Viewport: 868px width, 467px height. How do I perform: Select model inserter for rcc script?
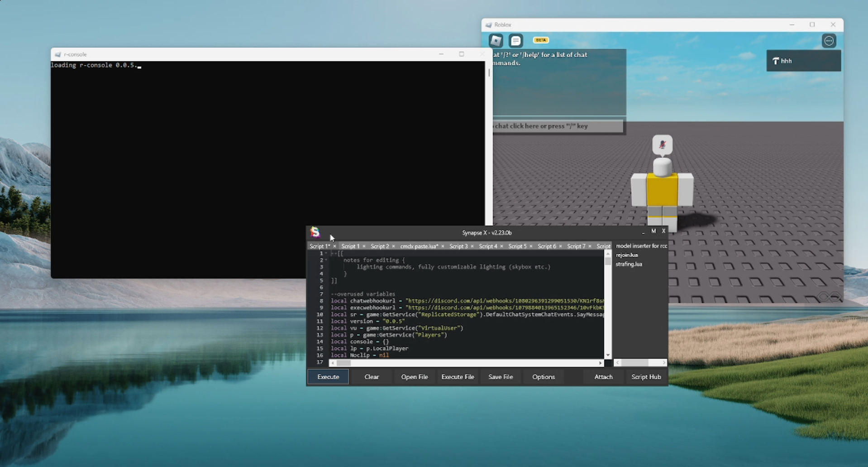(x=641, y=246)
